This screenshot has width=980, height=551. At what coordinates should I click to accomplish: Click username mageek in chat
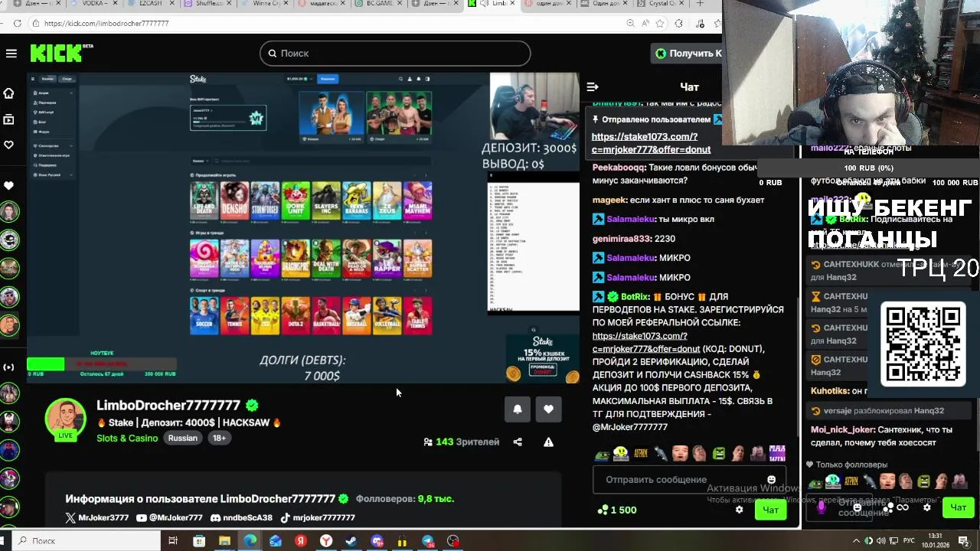click(609, 200)
